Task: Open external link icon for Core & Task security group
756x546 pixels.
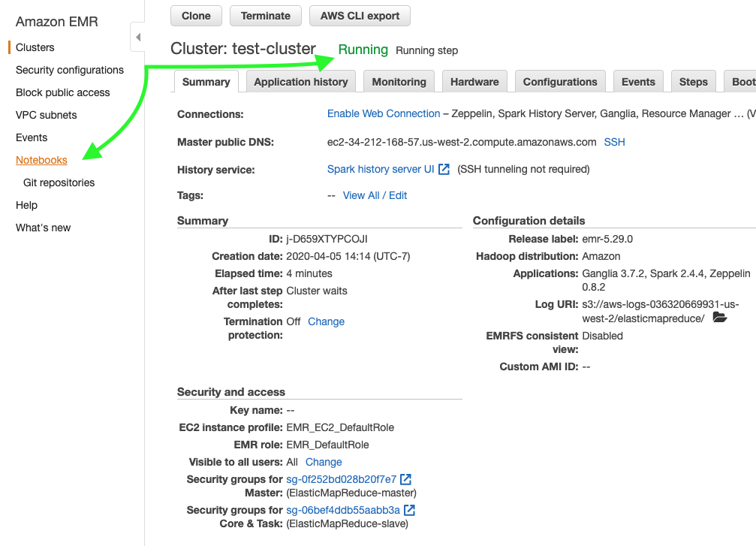Action: coord(409,510)
